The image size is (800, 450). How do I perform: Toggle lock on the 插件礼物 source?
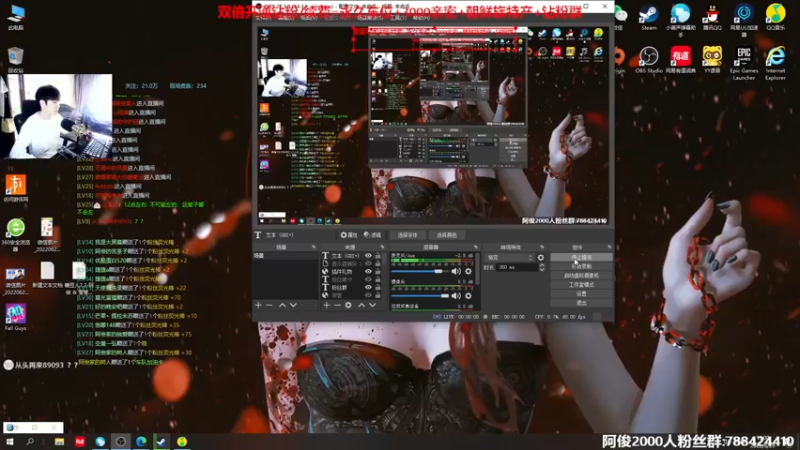point(378,271)
